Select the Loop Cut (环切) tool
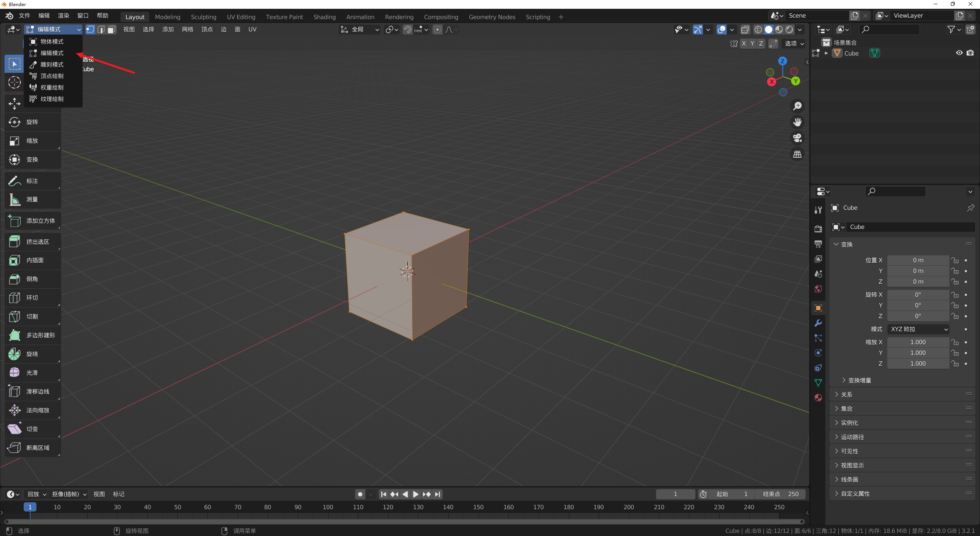 32,298
